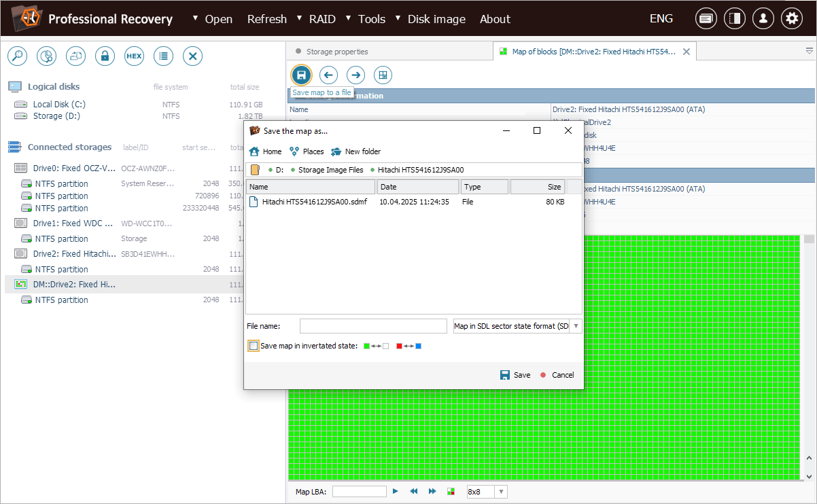Close the Map of blocks tab
The image size is (817, 504).
[x=686, y=52]
